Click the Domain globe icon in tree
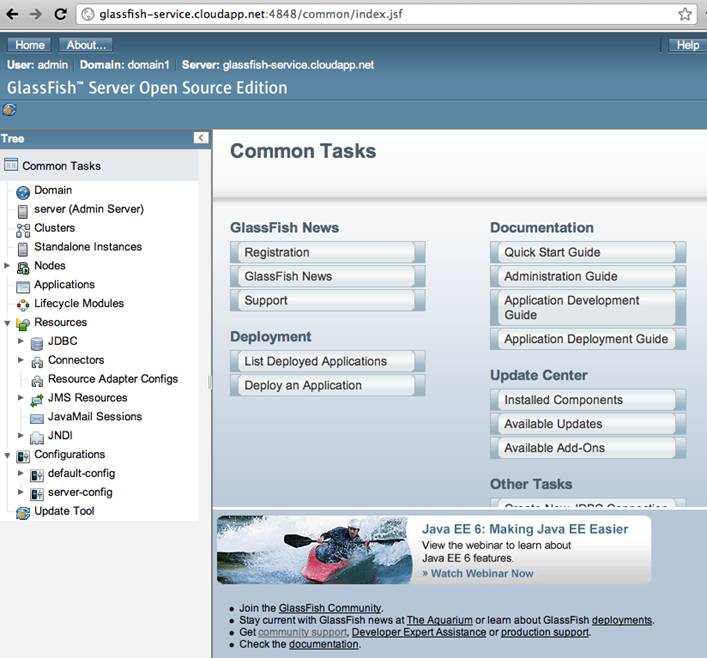Image resolution: width=707 pixels, height=658 pixels. pos(23,191)
